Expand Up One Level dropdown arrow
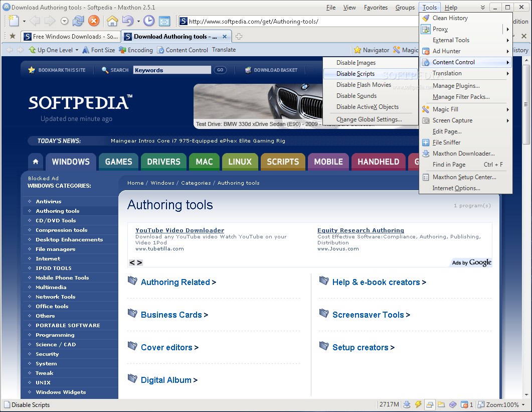532x412 pixels. pyautogui.click(x=77, y=50)
